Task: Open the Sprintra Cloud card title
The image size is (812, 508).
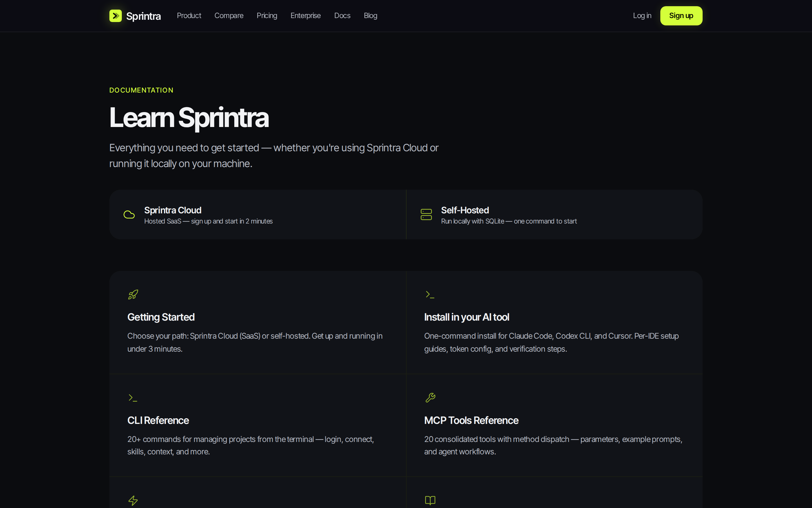Action: point(173,210)
